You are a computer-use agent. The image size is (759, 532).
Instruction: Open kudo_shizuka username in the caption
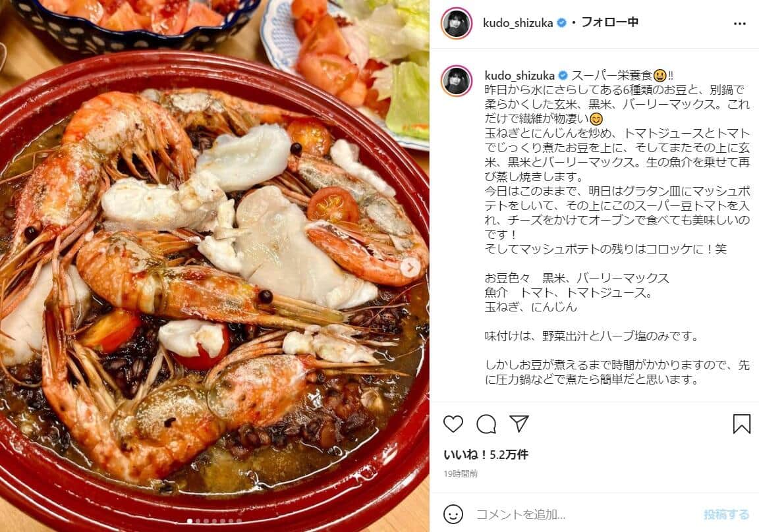pos(519,76)
